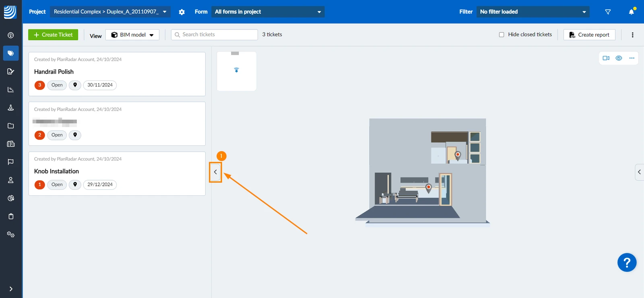Click the notifications bell icon
Screen dimensions: 644x298
pyautogui.click(x=632, y=12)
